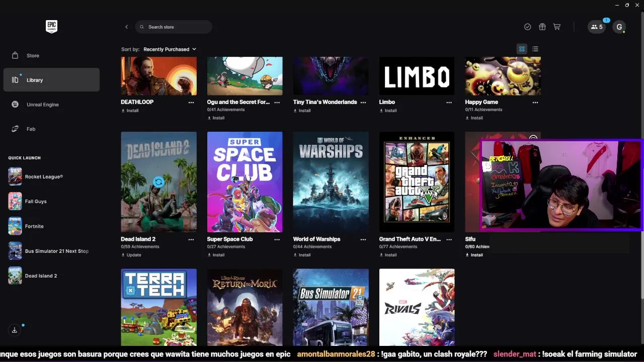Launch Fortnite from Quick Launch
The height and width of the screenshot is (362, 644).
coord(51,226)
